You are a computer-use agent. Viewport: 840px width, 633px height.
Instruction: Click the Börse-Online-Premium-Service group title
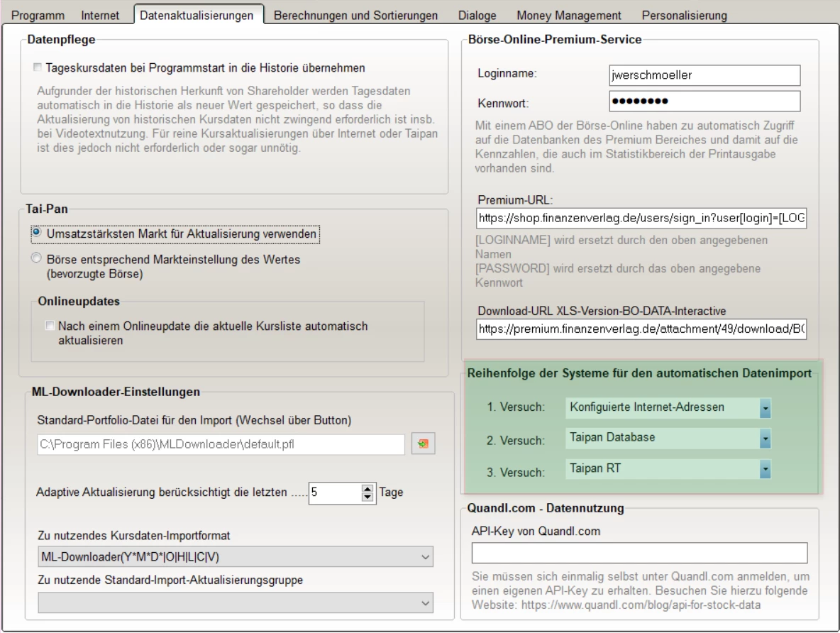tap(555, 39)
